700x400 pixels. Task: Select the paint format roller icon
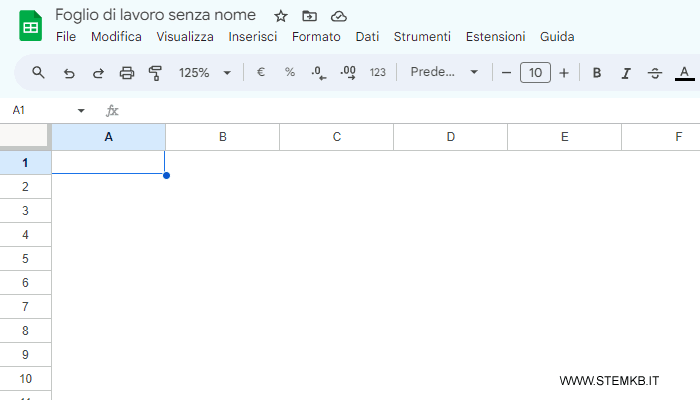(x=155, y=72)
